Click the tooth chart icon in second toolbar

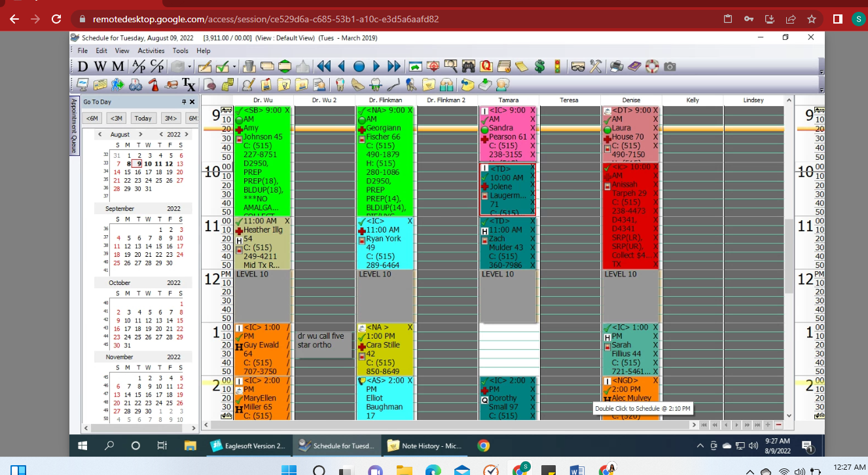[x=340, y=85]
